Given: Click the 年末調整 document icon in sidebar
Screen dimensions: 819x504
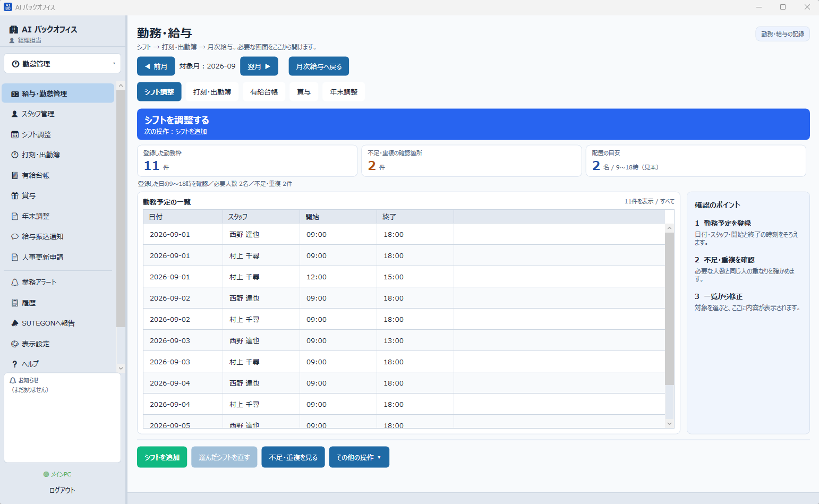Looking at the screenshot, I should pyautogui.click(x=15, y=217).
